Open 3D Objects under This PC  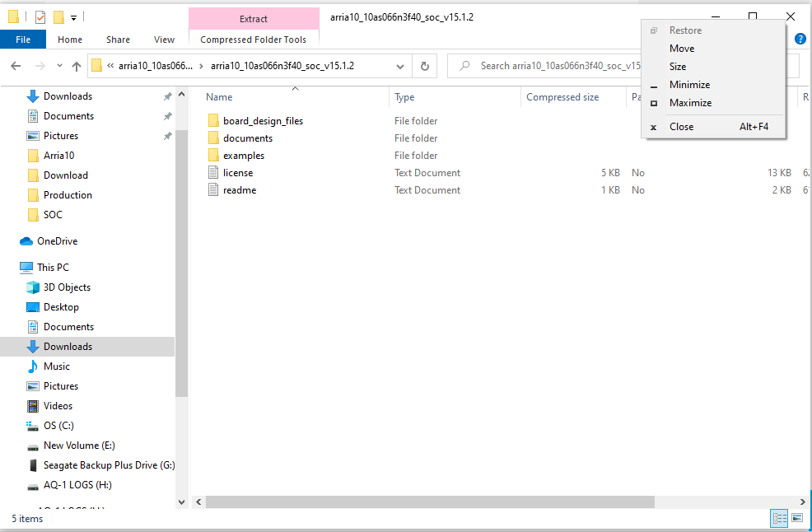click(67, 287)
